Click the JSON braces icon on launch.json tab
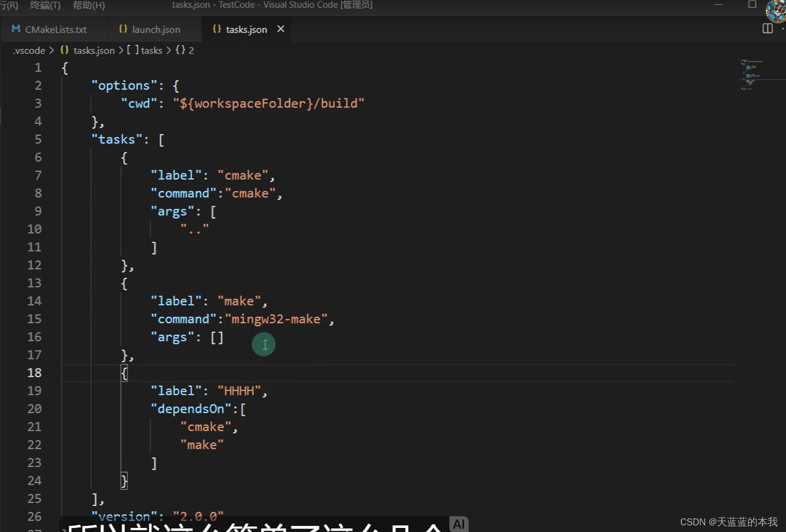The height and width of the screenshot is (532, 786). point(123,29)
